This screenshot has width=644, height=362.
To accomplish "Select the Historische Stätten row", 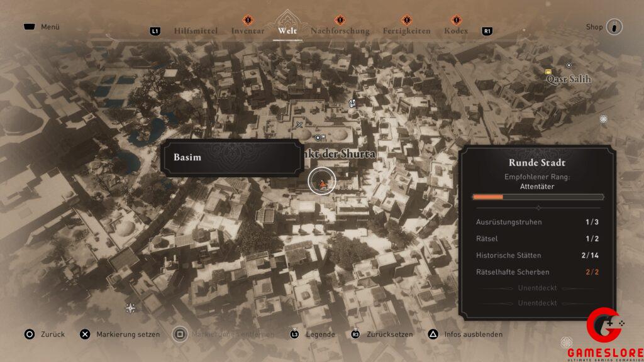I will tap(538, 255).
